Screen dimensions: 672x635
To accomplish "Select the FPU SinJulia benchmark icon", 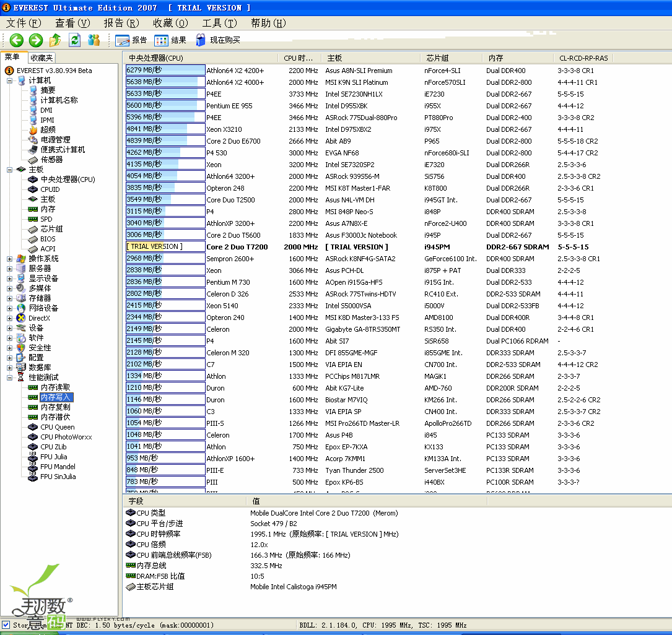I will coord(33,477).
